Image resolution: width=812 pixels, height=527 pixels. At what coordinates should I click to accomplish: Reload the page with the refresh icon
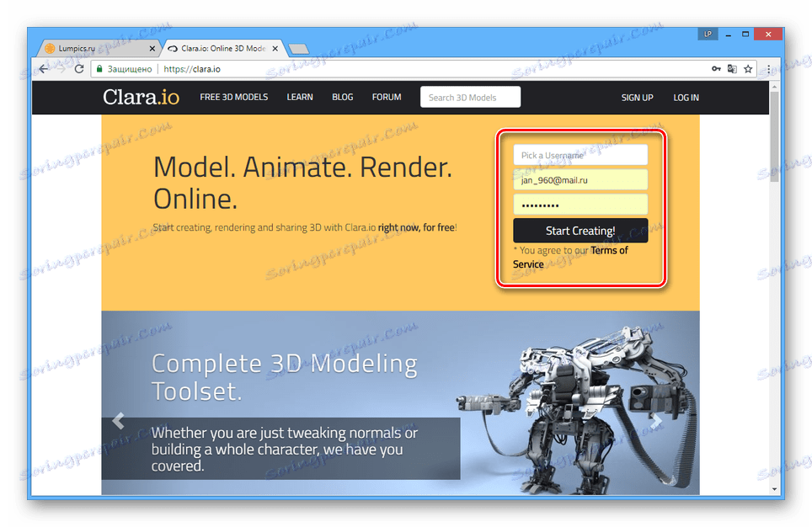(x=79, y=69)
